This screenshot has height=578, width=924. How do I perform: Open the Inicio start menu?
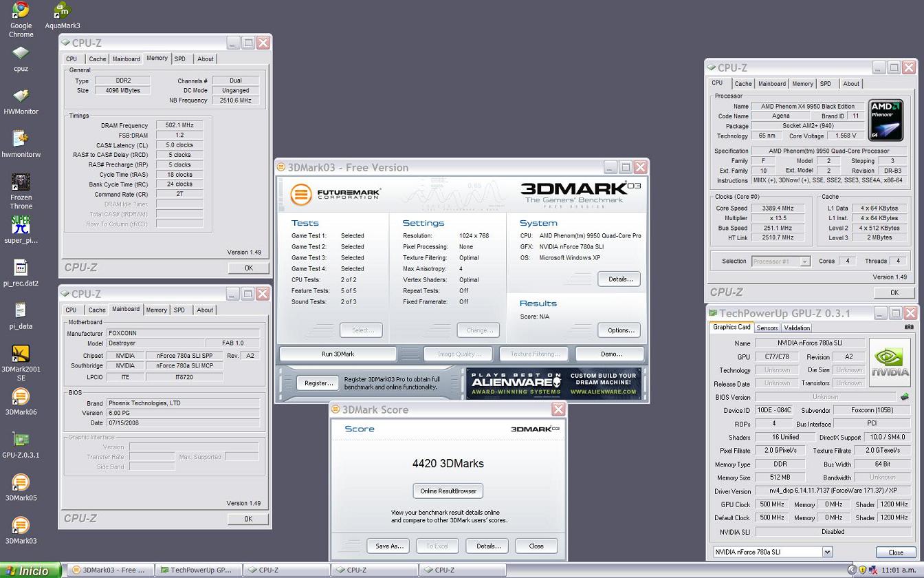31,570
